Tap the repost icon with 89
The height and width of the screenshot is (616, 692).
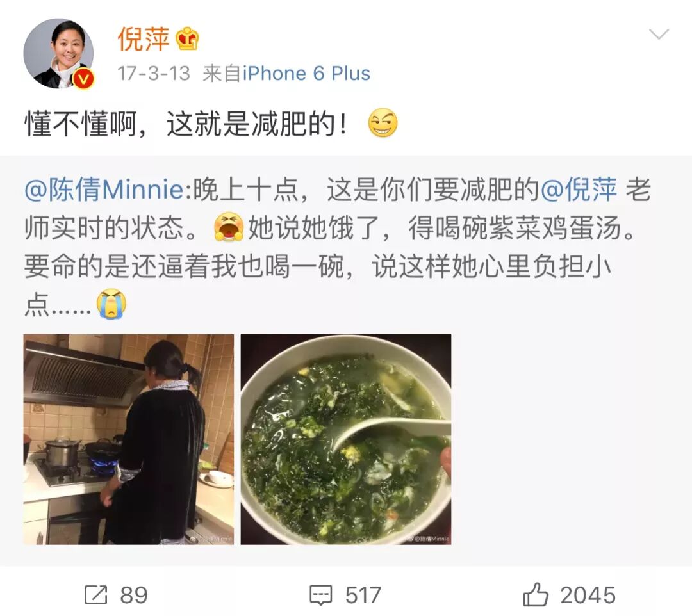95,595
